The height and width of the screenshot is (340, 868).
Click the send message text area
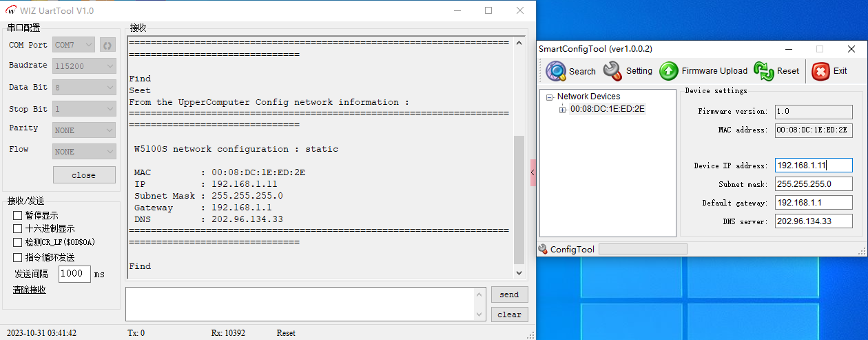[301, 304]
